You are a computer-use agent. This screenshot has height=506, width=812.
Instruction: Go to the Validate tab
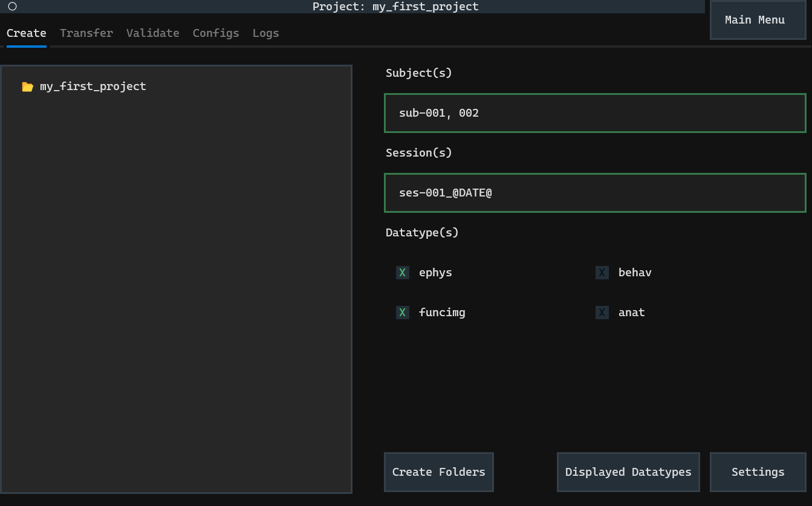[x=152, y=33]
